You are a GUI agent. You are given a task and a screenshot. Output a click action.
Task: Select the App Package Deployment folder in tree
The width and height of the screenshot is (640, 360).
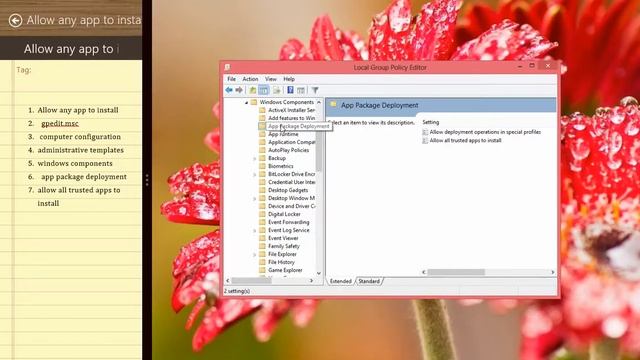[x=298, y=127]
